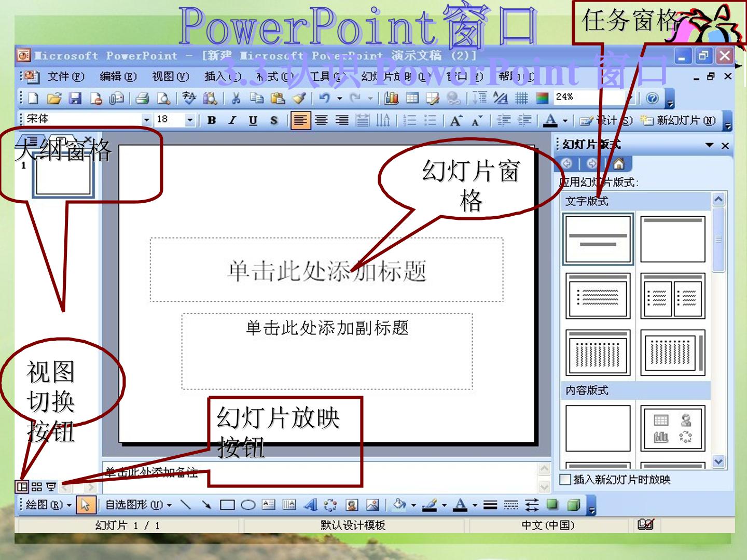Toggle Bold formatting

click(x=212, y=121)
